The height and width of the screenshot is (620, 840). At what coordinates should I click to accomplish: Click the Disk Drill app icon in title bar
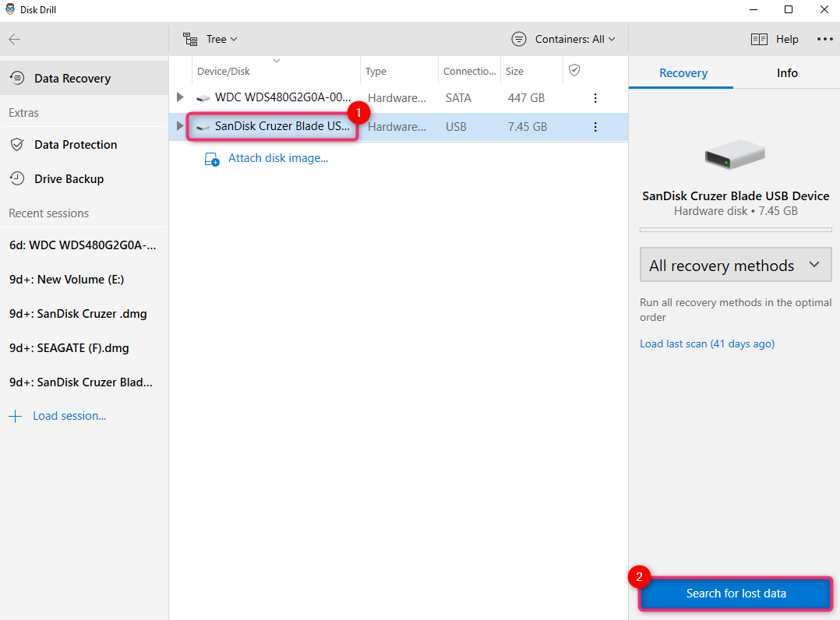coord(9,9)
